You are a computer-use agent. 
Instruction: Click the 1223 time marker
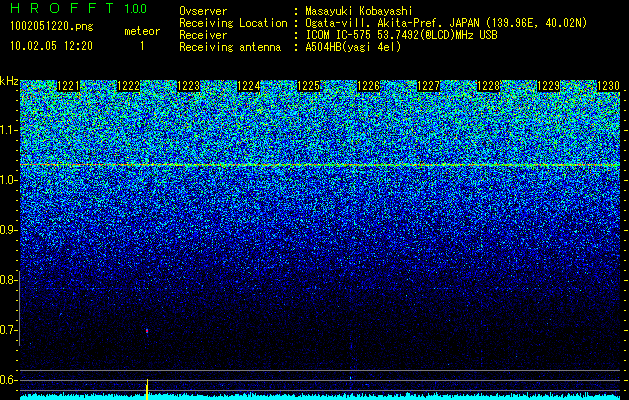pyautogui.click(x=189, y=86)
